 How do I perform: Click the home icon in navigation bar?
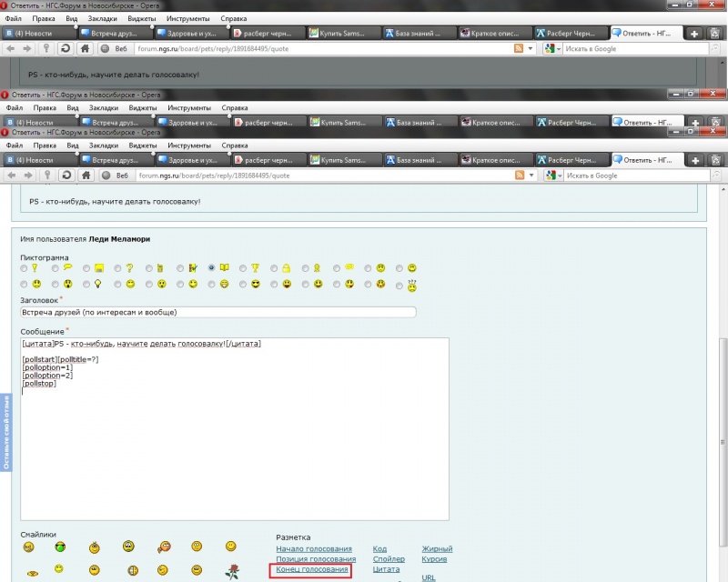click(86, 176)
